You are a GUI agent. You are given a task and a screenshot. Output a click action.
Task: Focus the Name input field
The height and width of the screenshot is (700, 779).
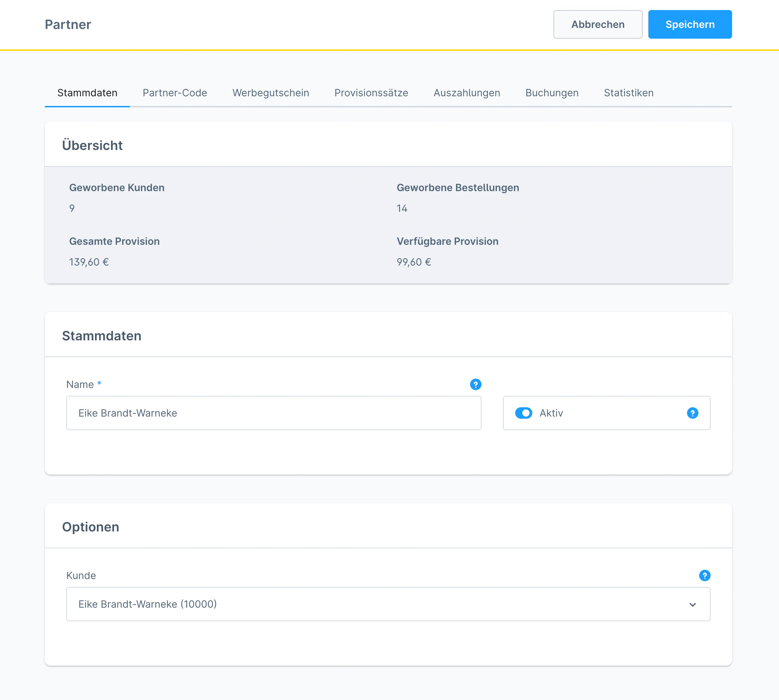274,413
